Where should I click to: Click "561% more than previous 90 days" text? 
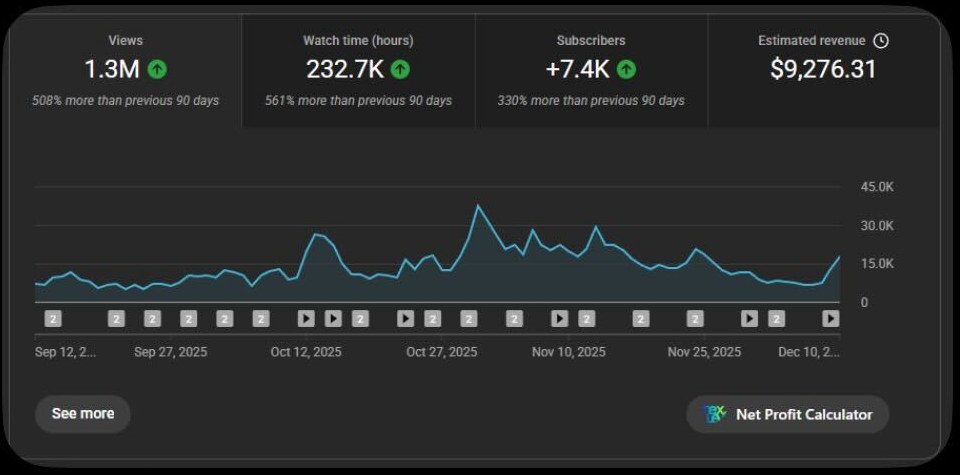pyautogui.click(x=358, y=100)
